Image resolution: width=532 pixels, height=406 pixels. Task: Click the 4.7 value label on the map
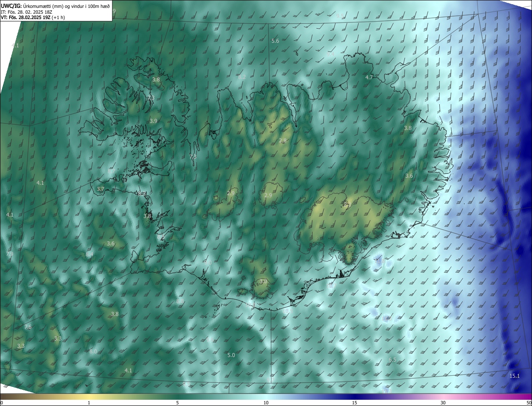point(369,78)
